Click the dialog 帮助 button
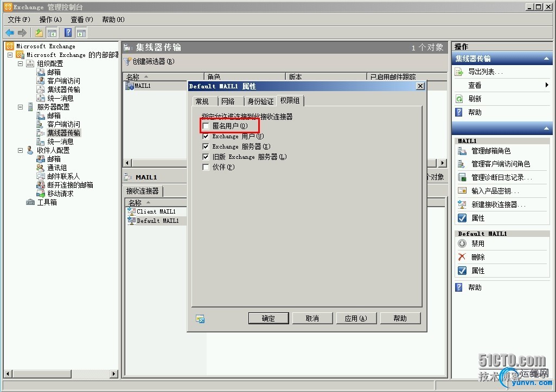 coord(400,318)
